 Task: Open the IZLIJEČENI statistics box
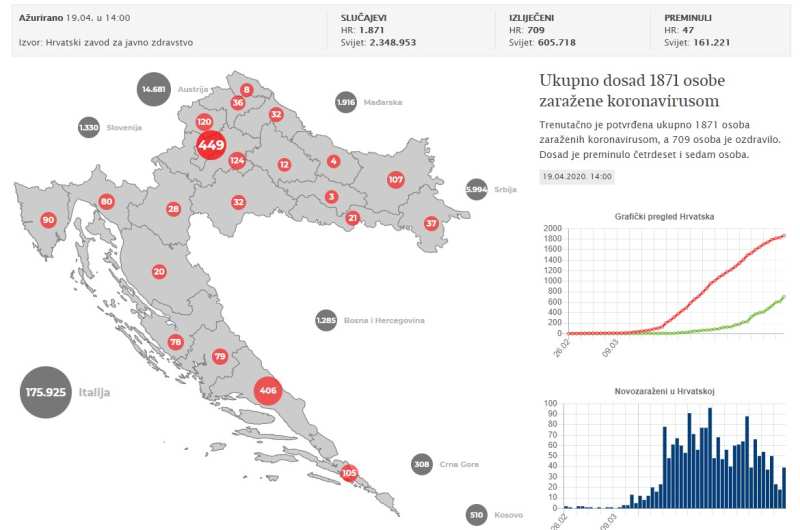[x=577, y=30]
